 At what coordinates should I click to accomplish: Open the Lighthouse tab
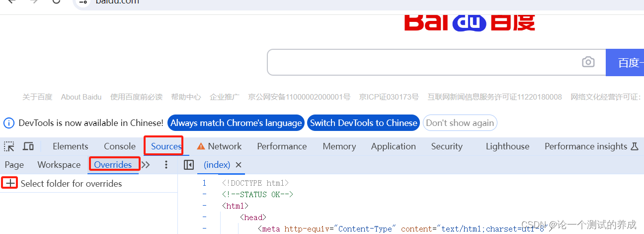(x=507, y=146)
